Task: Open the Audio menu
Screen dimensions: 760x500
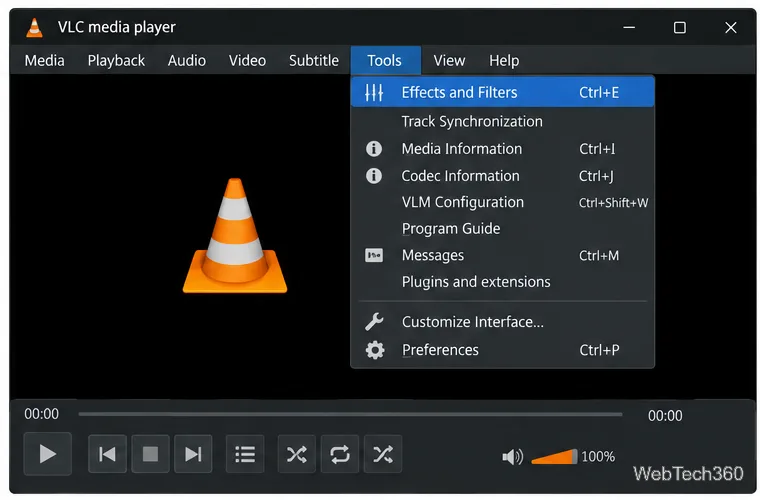Action: point(187,61)
